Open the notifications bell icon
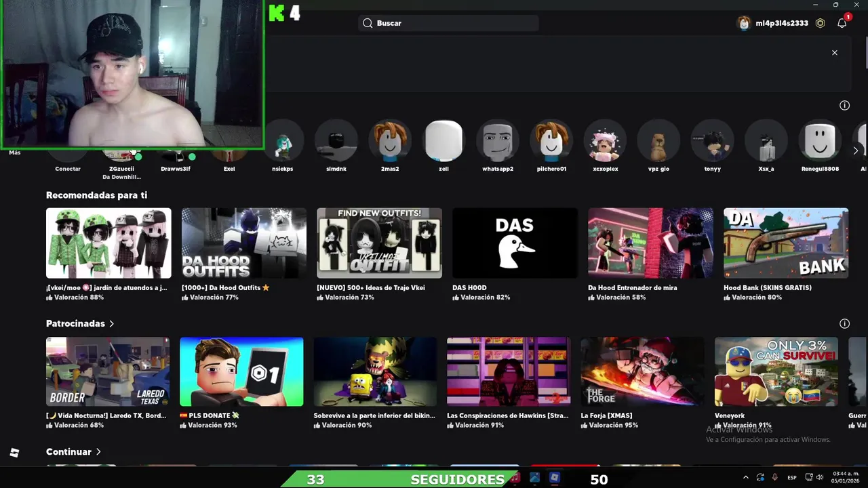 tap(842, 23)
